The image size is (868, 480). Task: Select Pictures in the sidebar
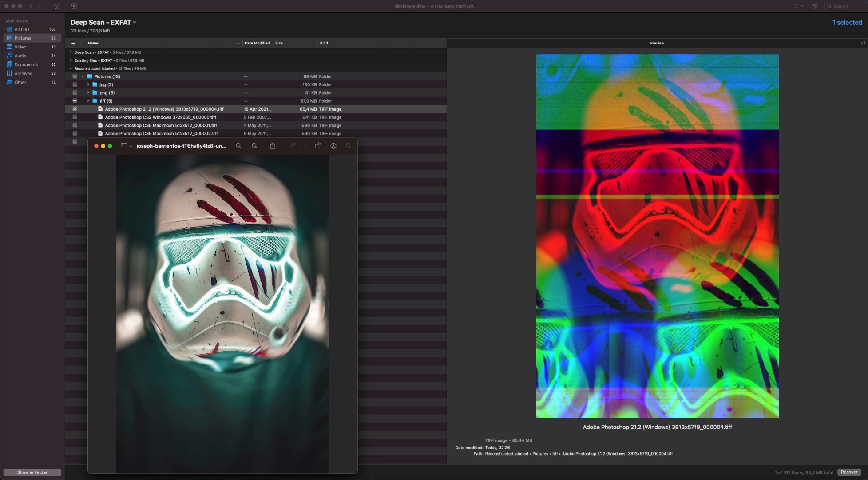pyautogui.click(x=32, y=38)
